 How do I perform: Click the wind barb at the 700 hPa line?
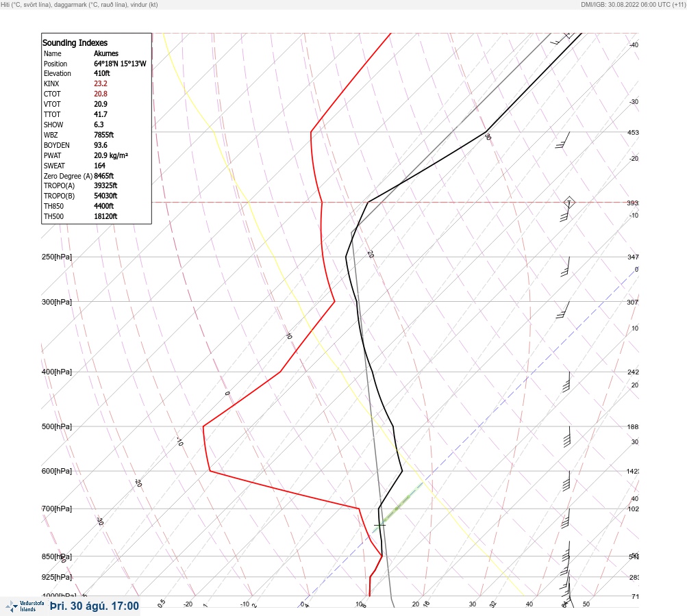pyautogui.click(x=566, y=518)
